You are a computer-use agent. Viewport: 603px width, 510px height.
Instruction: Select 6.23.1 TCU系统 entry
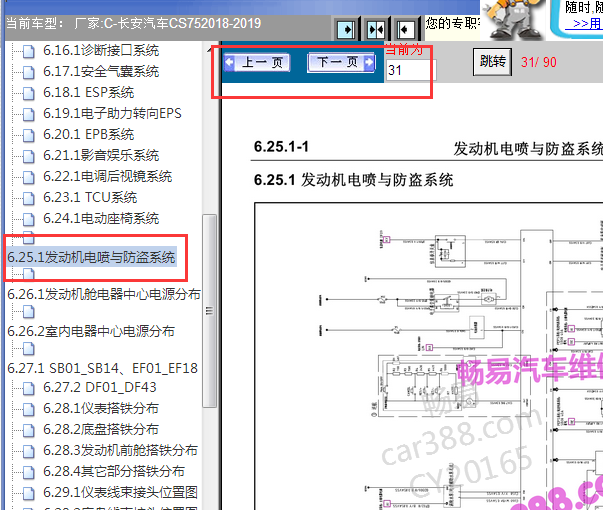90,198
